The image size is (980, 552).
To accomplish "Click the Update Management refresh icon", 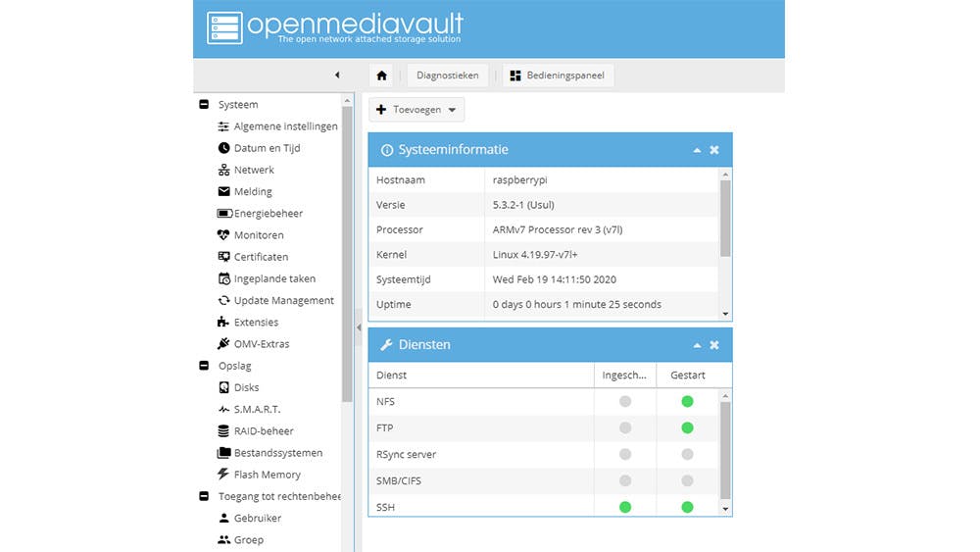I will coord(223,301).
